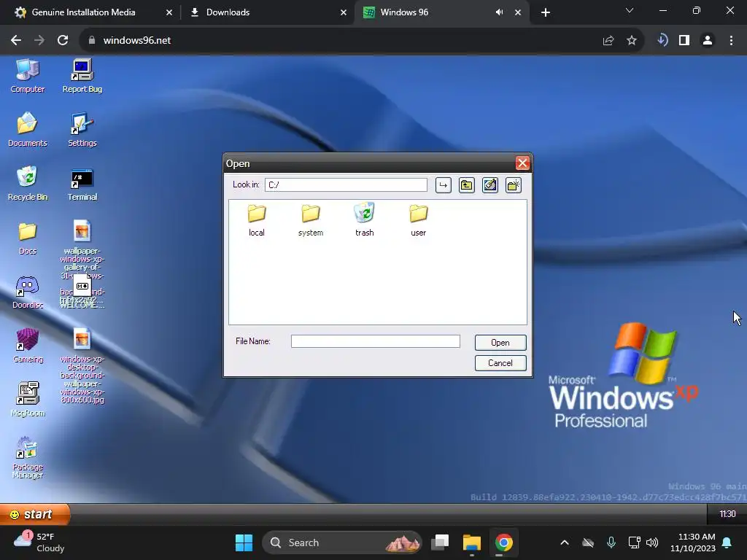Open the Documents desktop folder
The width and height of the screenshot is (747, 560).
[28, 130]
